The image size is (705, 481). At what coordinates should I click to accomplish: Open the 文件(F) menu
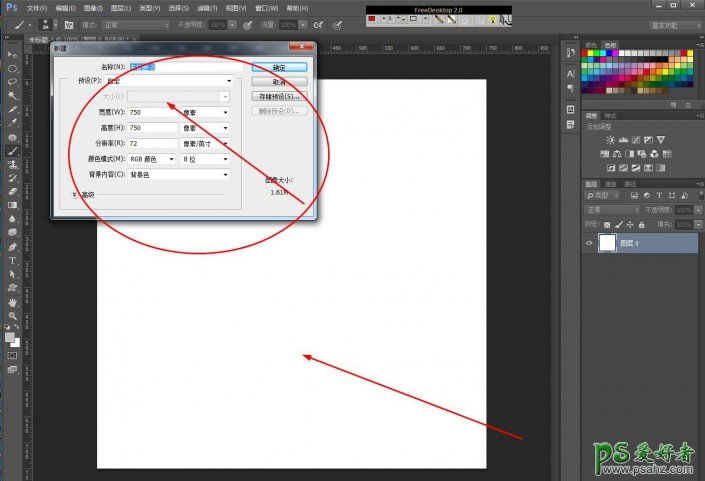pos(36,8)
